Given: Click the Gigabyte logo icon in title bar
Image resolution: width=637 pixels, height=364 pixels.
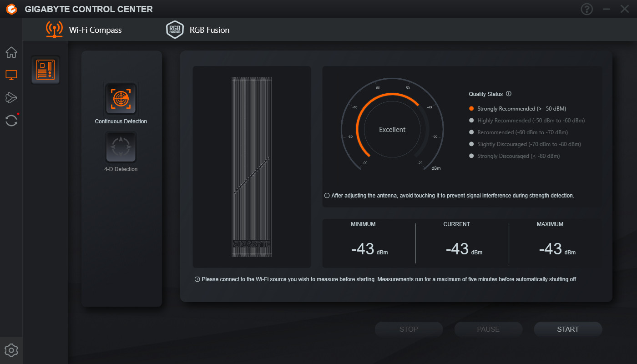Looking at the screenshot, I should [x=12, y=9].
